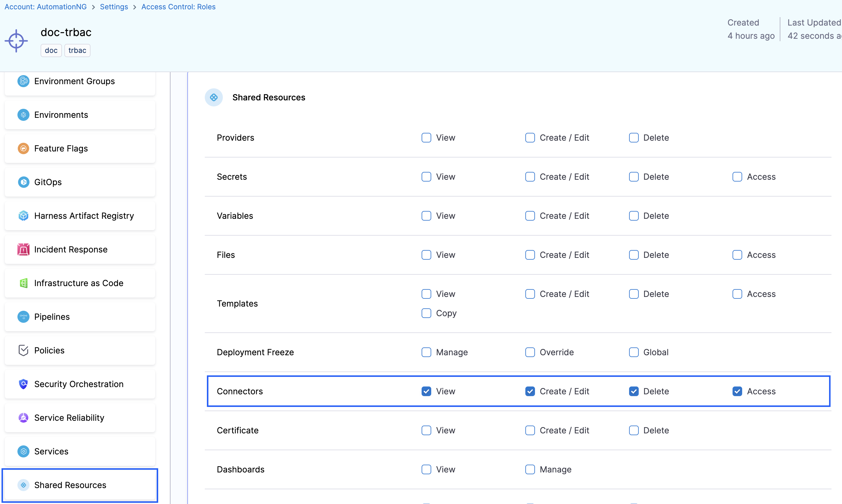
Task: Click the Harness Artifact Registry cube icon
Action: coord(23,216)
